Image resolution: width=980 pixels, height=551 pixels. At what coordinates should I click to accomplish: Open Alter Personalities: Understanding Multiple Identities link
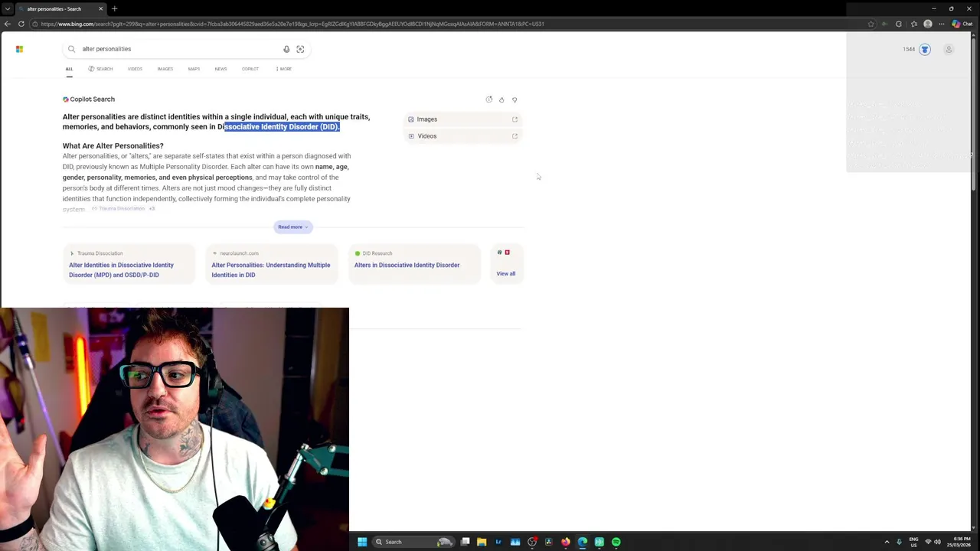point(271,270)
